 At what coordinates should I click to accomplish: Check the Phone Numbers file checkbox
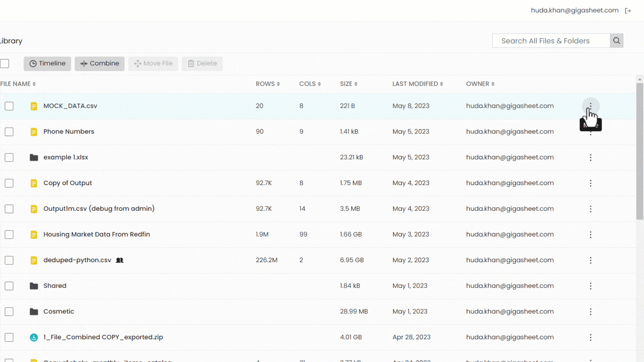pyautogui.click(x=9, y=132)
